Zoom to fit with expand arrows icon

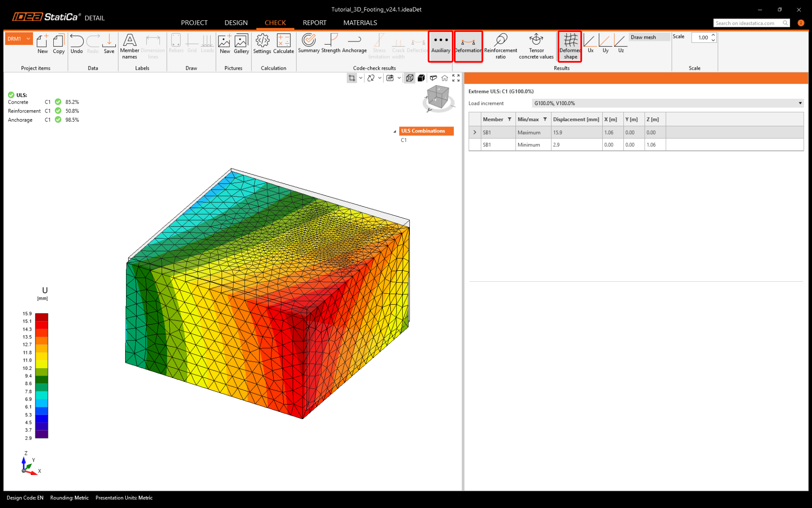point(456,78)
